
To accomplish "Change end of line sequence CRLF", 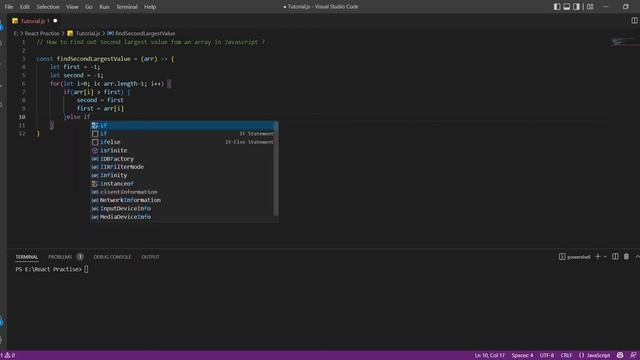I will click(566, 356).
